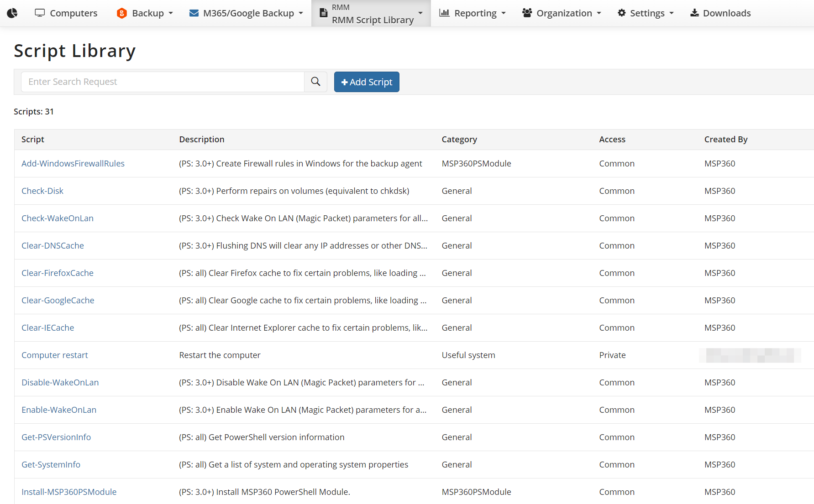Expand the M365/Google Backup dropdown caret
The height and width of the screenshot is (504, 814).
tap(301, 13)
